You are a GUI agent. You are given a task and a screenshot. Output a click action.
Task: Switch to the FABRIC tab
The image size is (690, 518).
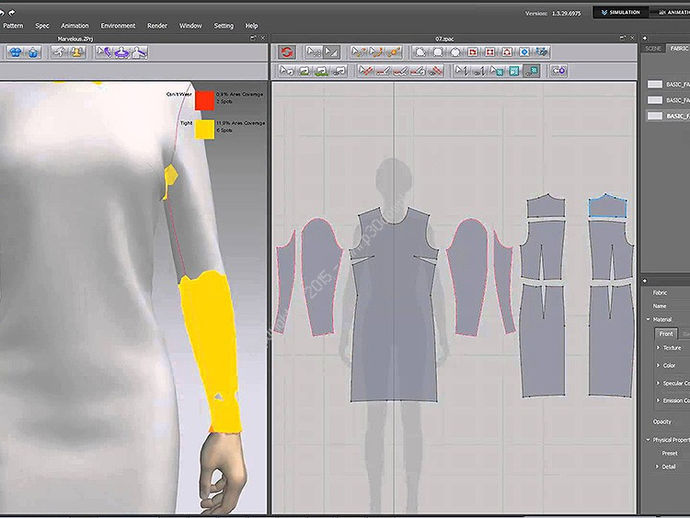coord(679,48)
